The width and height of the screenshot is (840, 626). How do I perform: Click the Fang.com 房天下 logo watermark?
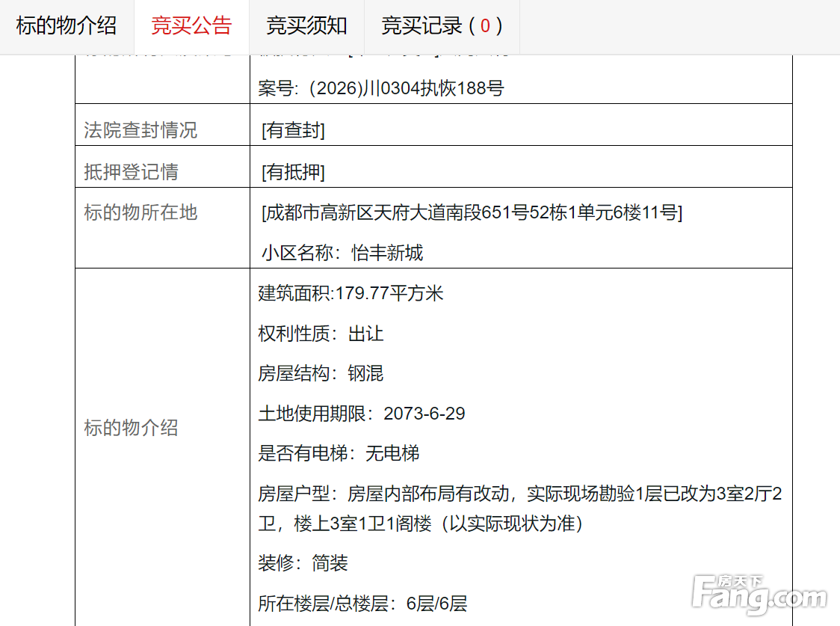coord(759,593)
